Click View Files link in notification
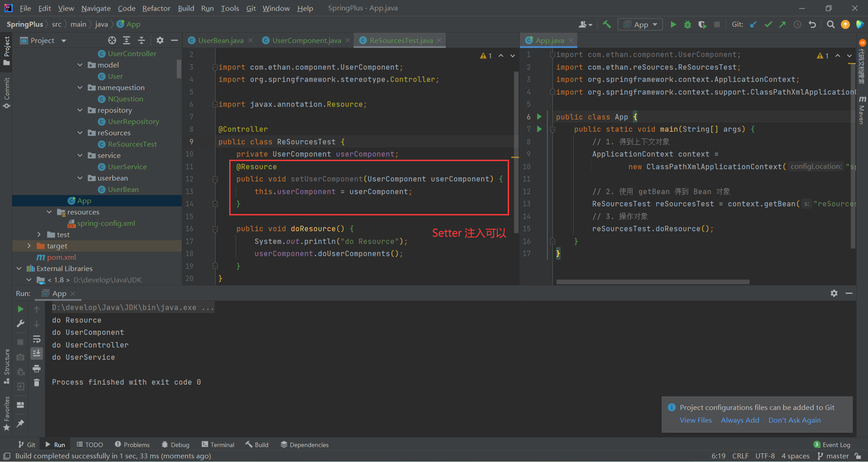Viewport: 868px width, 462px height. point(695,420)
